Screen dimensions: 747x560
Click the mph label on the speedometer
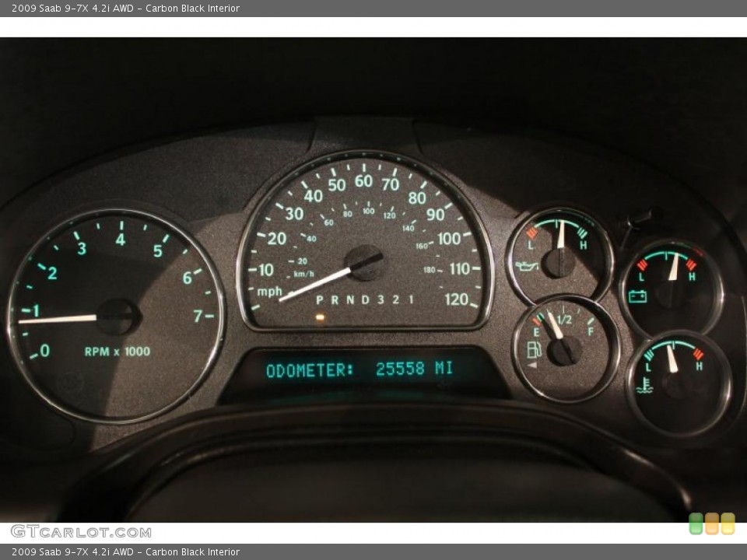(270, 291)
